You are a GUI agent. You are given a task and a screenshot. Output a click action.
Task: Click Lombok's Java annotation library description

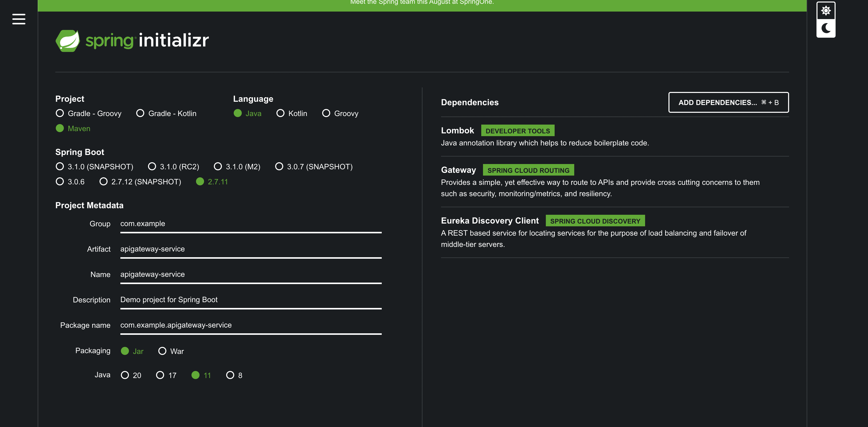(x=545, y=143)
